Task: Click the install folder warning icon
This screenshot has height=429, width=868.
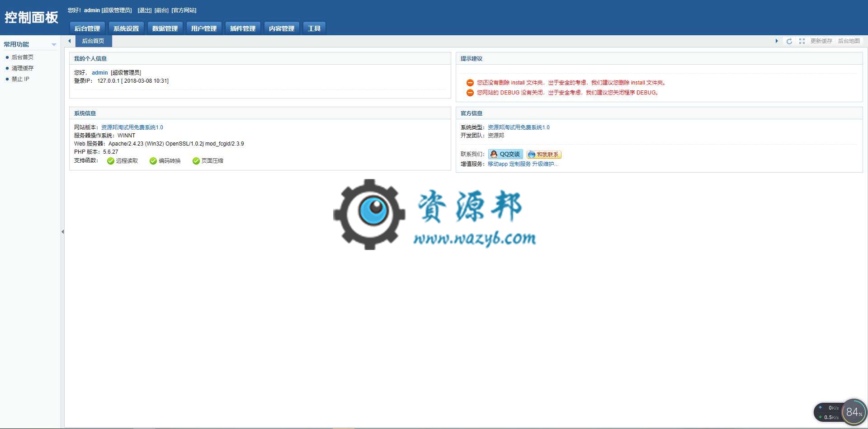Action: [470, 83]
